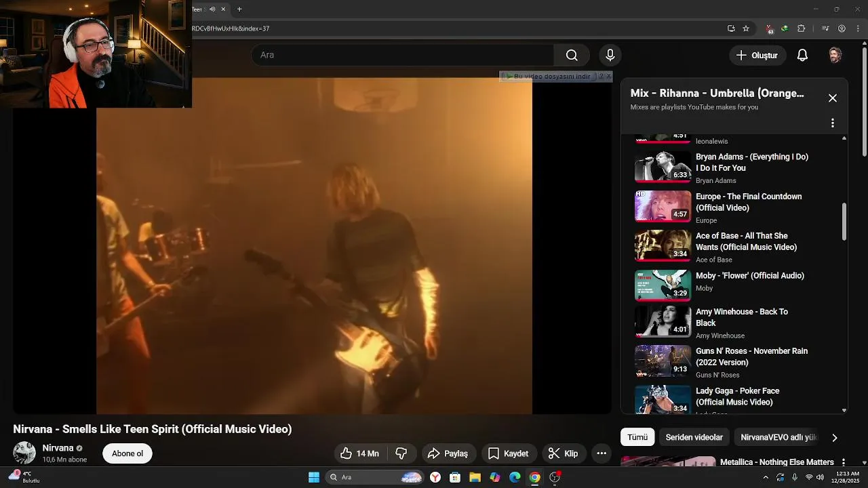
Task: Click the Bu video dosyasını indir download bar
Action: [x=549, y=77]
